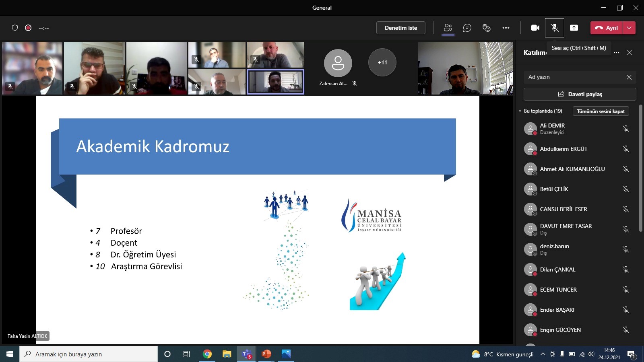Click the share content icon

(x=574, y=28)
